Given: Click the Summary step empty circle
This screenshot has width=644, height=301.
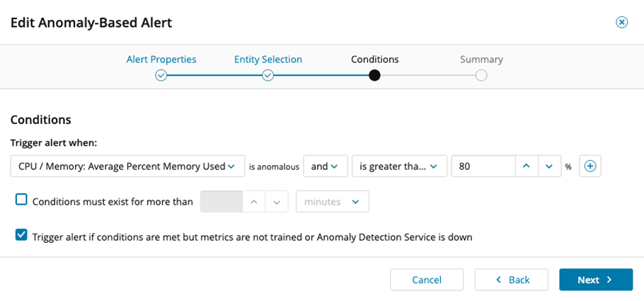Looking at the screenshot, I should [x=481, y=75].
